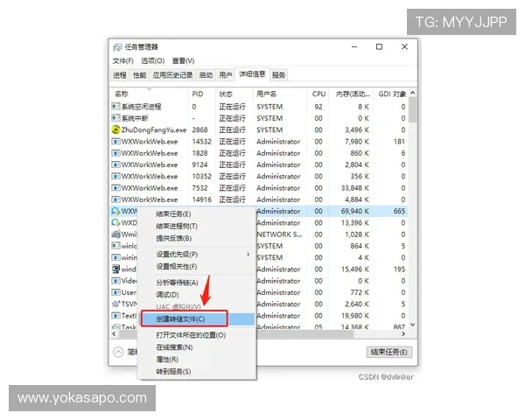Switch to the 性能 tab
The image size is (525, 420).
[140, 75]
